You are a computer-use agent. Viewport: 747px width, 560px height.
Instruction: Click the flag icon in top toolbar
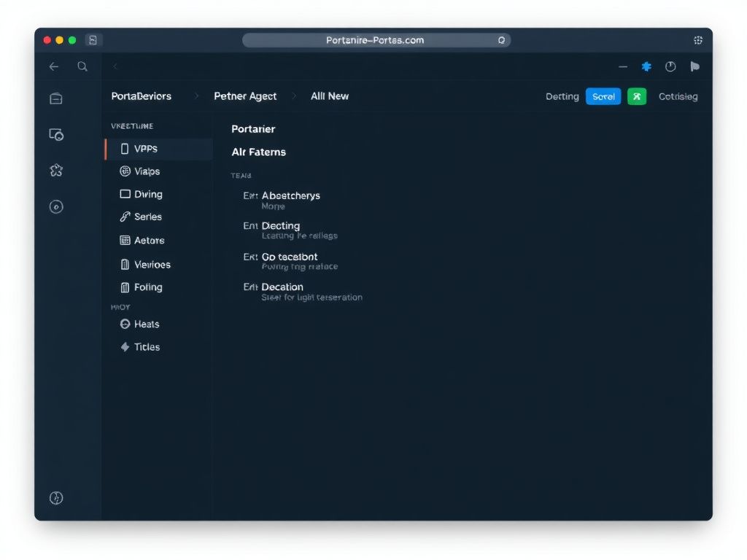[695, 66]
